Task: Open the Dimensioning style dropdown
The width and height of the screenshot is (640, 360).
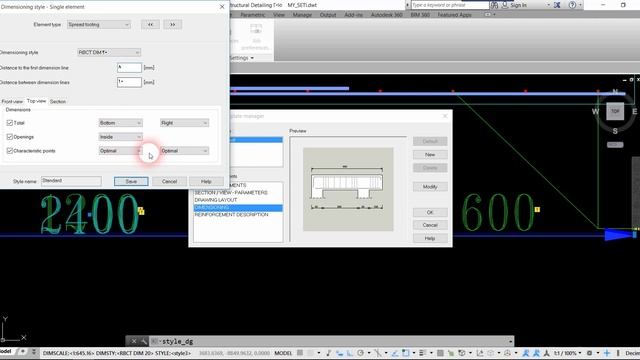Action: click(109, 52)
